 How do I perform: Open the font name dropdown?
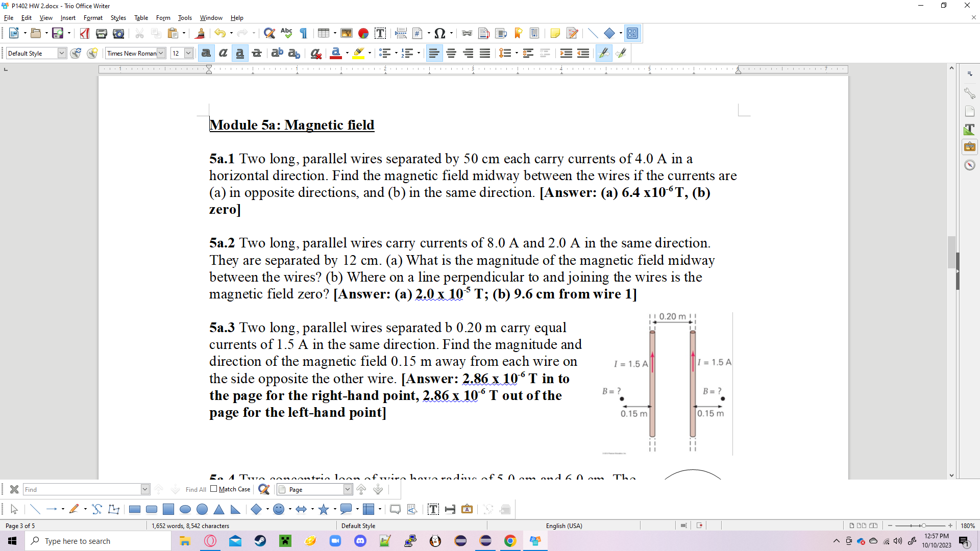click(x=161, y=53)
